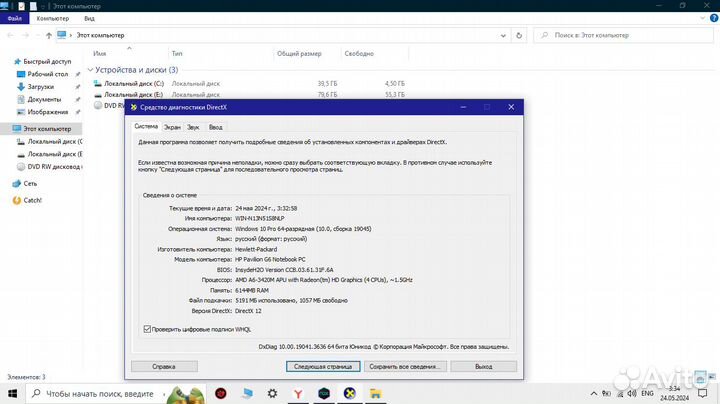Click the pin icon next to Загрузки
The height and width of the screenshot is (404, 720).
coord(78,87)
